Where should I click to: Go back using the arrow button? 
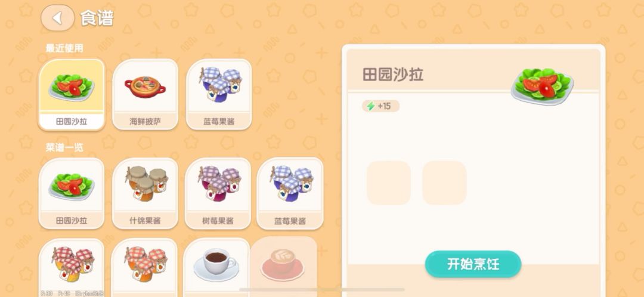(57, 18)
